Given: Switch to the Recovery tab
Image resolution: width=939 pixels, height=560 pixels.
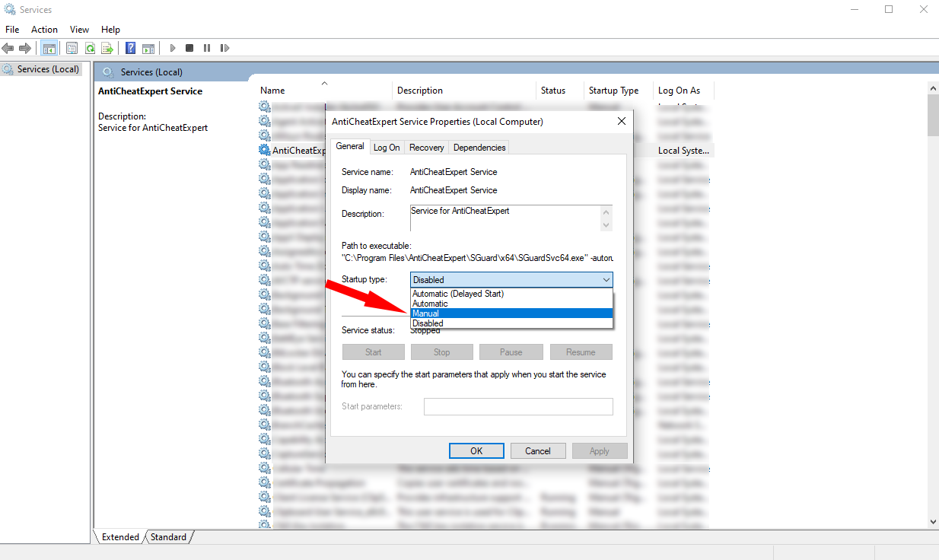Looking at the screenshot, I should point(426,148).
